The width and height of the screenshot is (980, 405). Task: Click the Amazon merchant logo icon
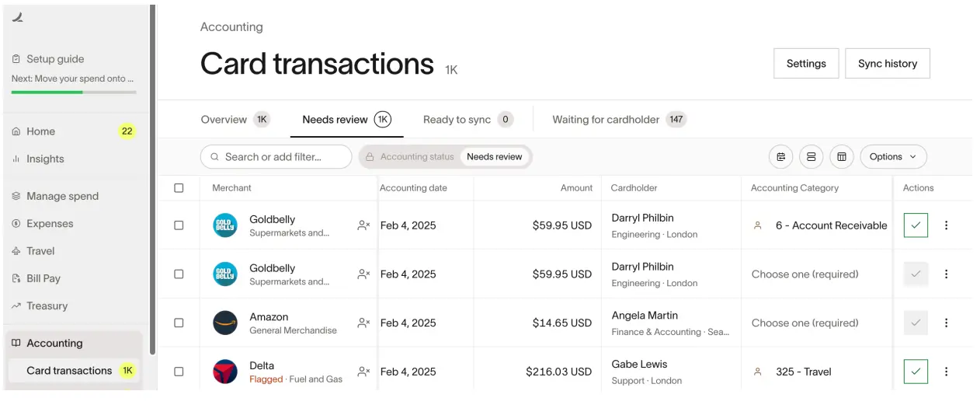(x=225, y=323)
